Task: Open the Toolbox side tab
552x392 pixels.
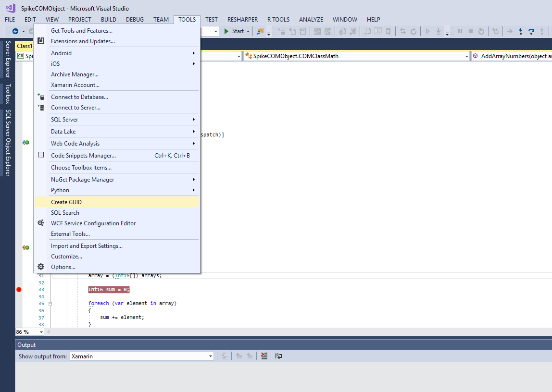Action: tap(8, 94)
